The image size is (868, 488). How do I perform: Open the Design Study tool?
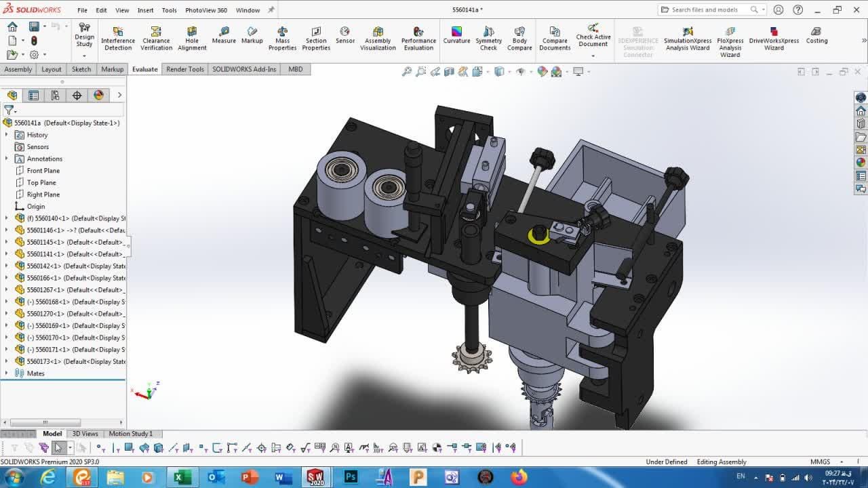84,35
